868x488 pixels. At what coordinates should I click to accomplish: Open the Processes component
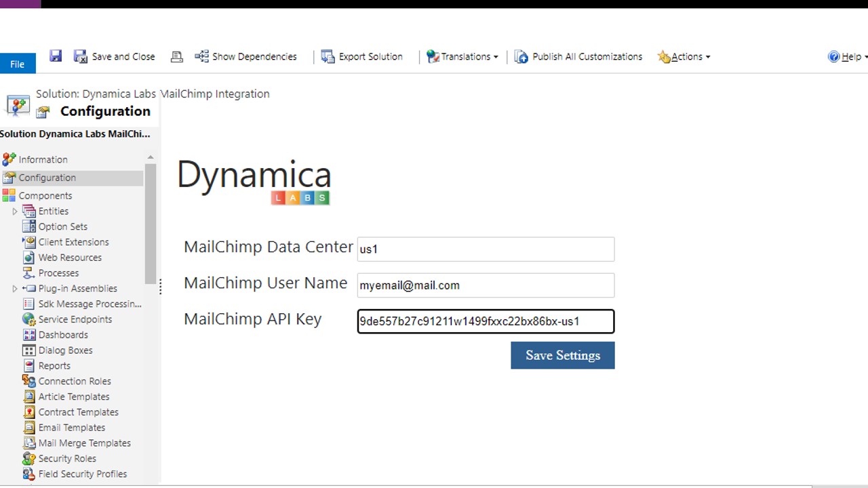point(58,272)
